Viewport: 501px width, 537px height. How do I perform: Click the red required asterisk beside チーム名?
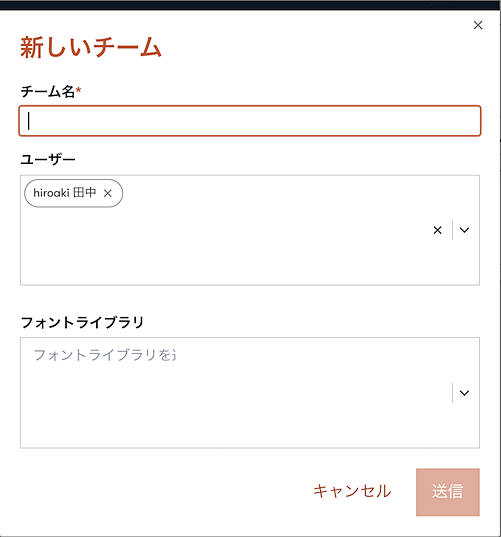[x=78, y=90]
